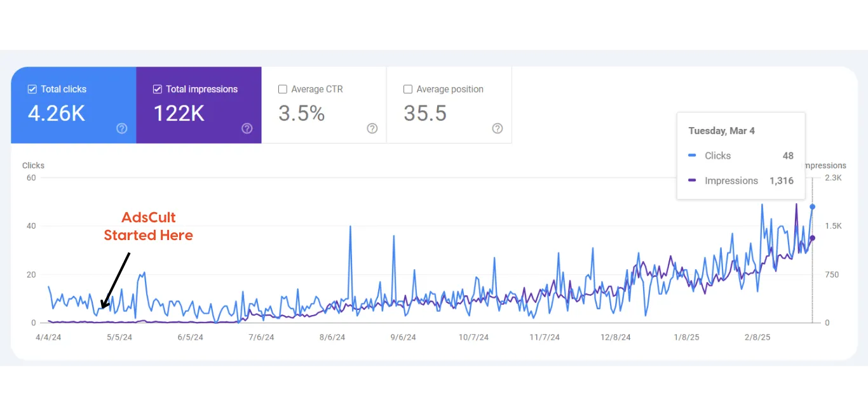Click the blue Clicks legend marker in tooltip
The height and width of the screenshot is (416, 868).
692,156
